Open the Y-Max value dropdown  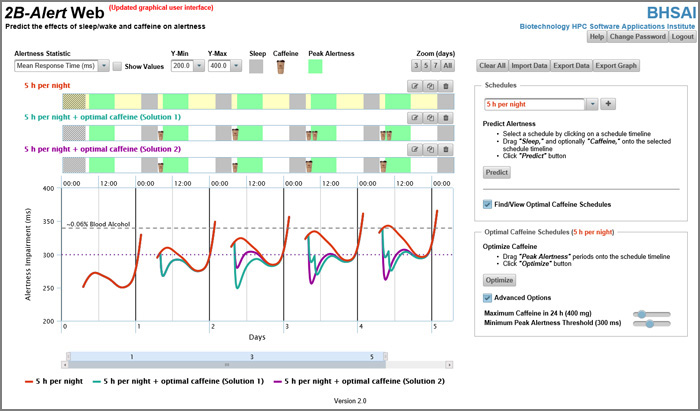click(x=236, y=66)
